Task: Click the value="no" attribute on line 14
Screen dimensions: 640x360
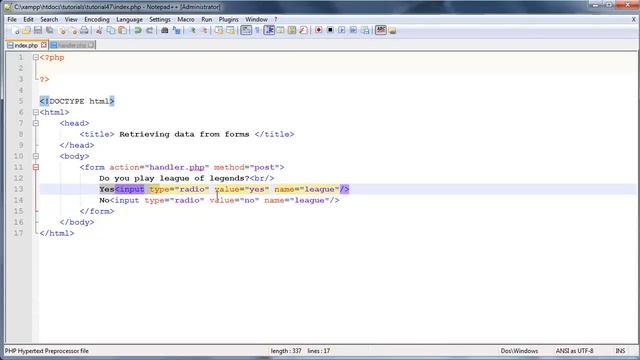Action: coord(234,200)
